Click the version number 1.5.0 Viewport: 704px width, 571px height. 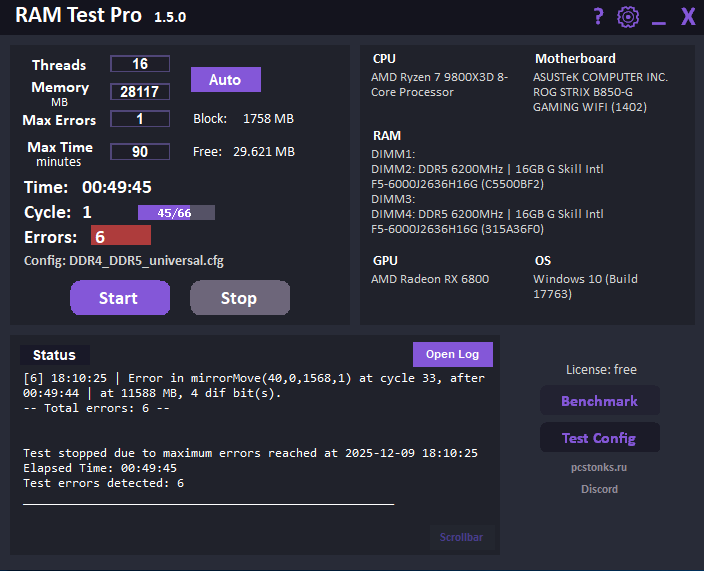170,17
